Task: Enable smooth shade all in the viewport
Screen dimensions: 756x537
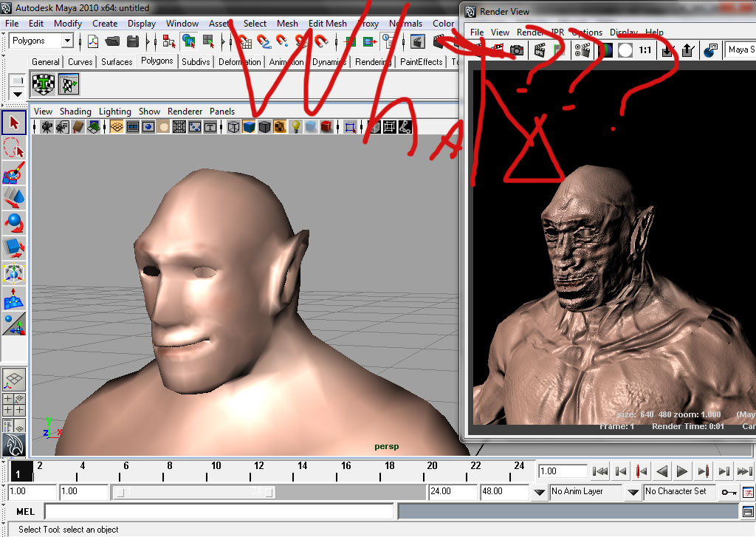Action: coord(249,127)
